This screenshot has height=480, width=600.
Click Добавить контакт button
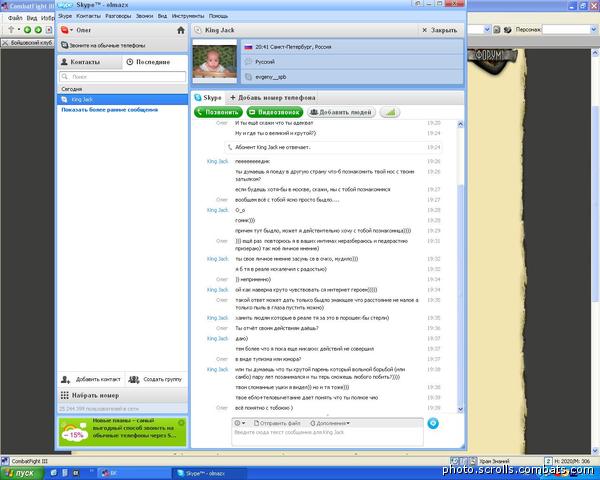pos(91,379)
